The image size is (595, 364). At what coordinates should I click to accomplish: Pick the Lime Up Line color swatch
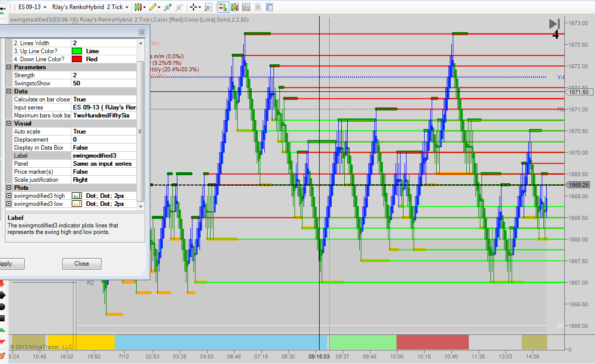pyautogui.click(x=77, y=51)
